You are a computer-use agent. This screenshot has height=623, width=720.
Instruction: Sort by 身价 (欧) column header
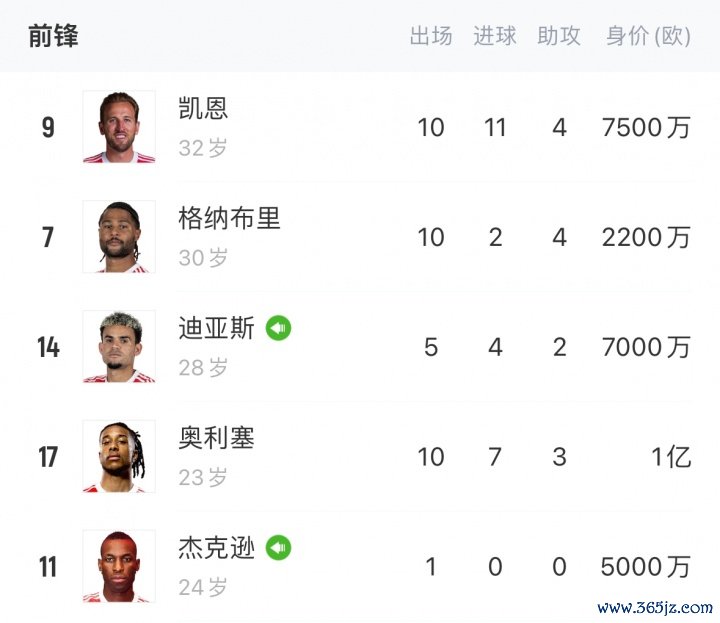(x=648, y=36)
